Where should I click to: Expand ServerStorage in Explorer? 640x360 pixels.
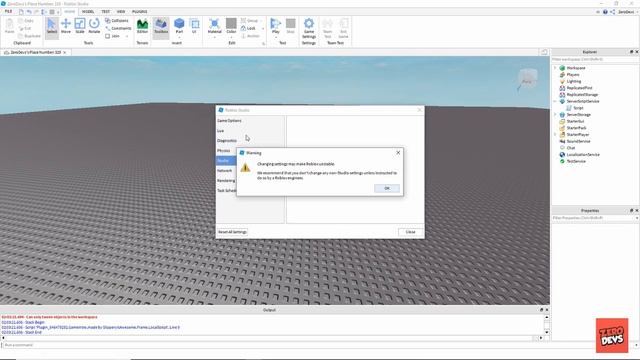click(555, 115)
